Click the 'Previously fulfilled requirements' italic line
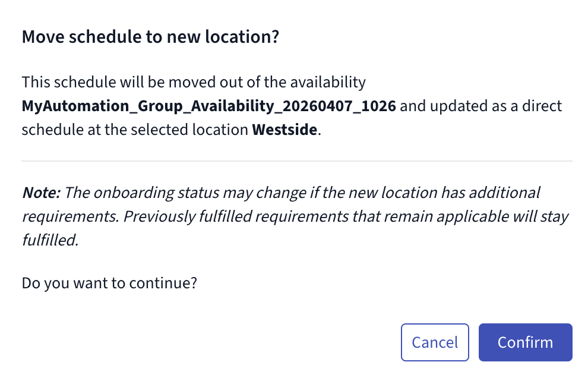 click(236, 216)
